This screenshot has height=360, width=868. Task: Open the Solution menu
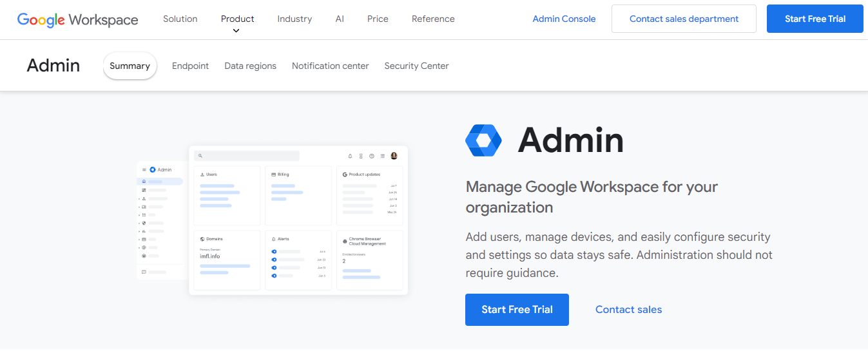coord(180,19)
